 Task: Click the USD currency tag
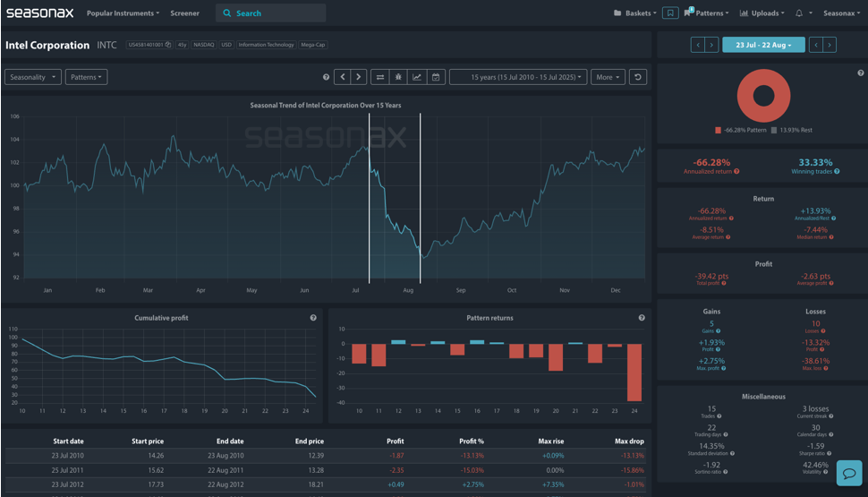[226, 45]
